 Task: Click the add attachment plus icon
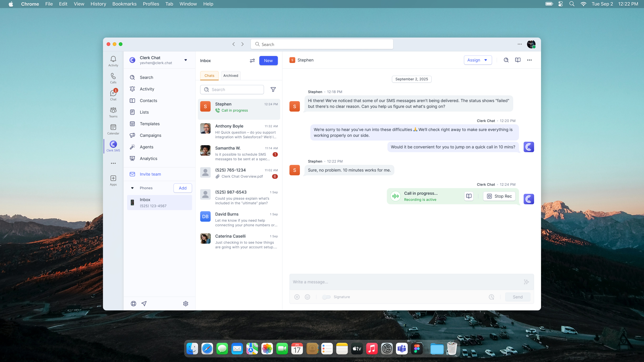click(x=297, y=297)
